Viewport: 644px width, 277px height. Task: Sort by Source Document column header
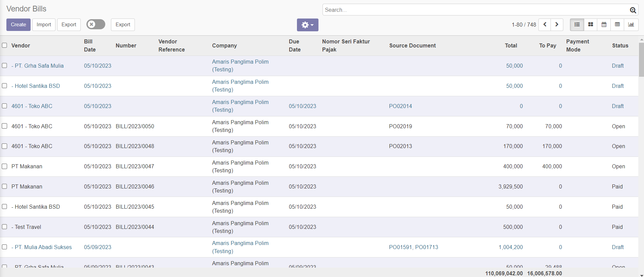[412, 45]
